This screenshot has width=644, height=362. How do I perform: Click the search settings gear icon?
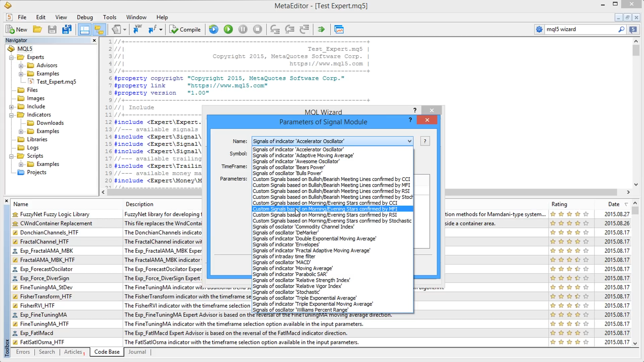click(539, 29)
